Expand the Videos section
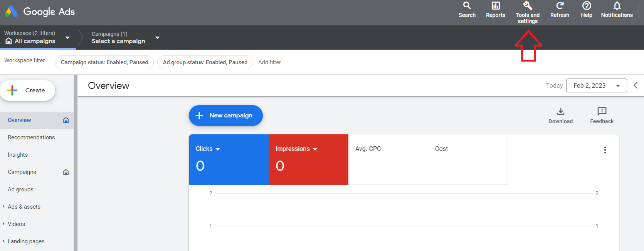The image size is (644, 251). click(3, 224)
